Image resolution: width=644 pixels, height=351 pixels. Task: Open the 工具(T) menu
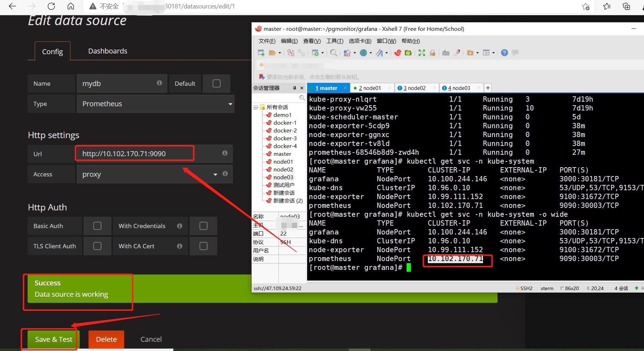click(x=335, y=41)
